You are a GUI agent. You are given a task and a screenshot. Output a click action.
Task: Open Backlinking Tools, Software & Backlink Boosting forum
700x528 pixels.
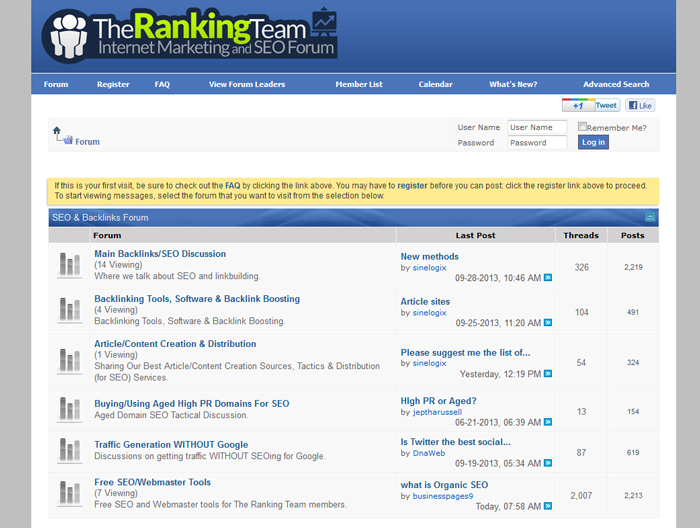(x=197, y=299)
